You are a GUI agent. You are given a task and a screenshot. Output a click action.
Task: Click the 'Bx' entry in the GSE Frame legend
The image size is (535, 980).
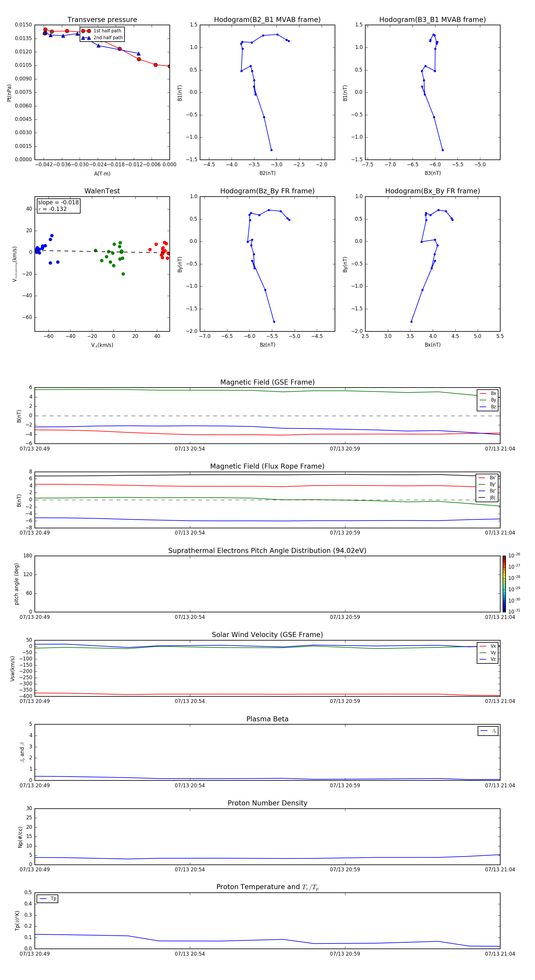pyautogui.click(x=488, y=393)
